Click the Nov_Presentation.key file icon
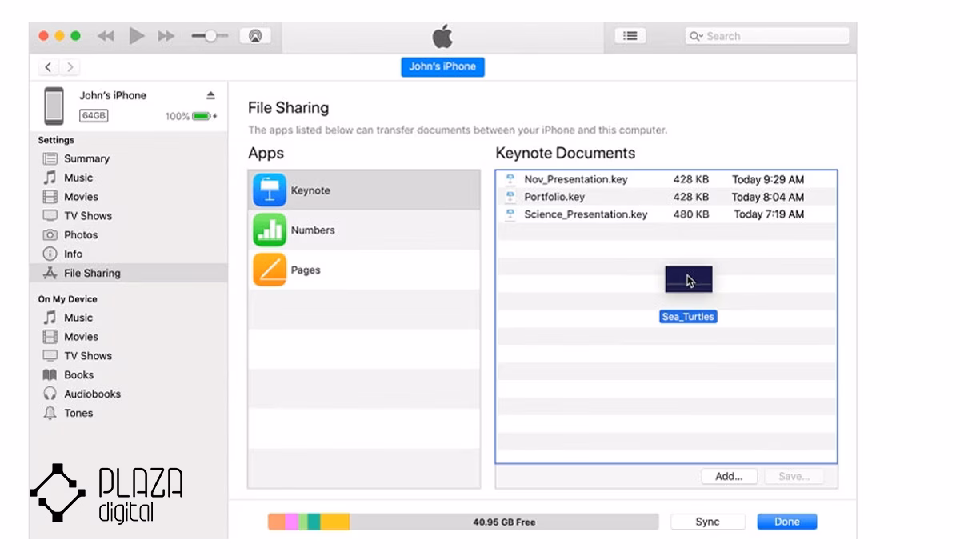The height and width of the screenshot is (560, 960). [510, 180]
